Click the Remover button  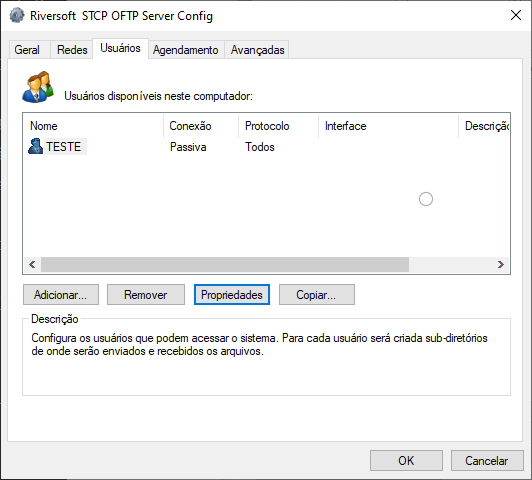(x=146, y=295)
